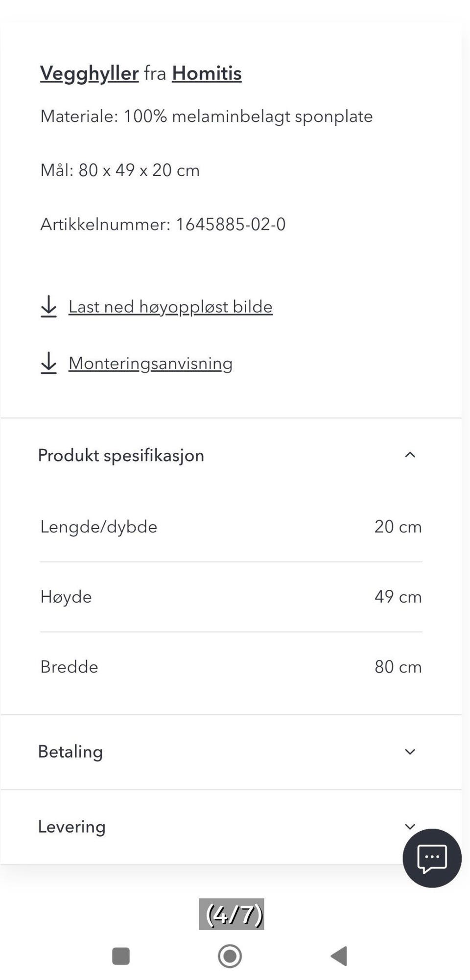The height and width of the screenshot is (980, 470).
Task: Tap the Levering section title
Action: (72, 827)
